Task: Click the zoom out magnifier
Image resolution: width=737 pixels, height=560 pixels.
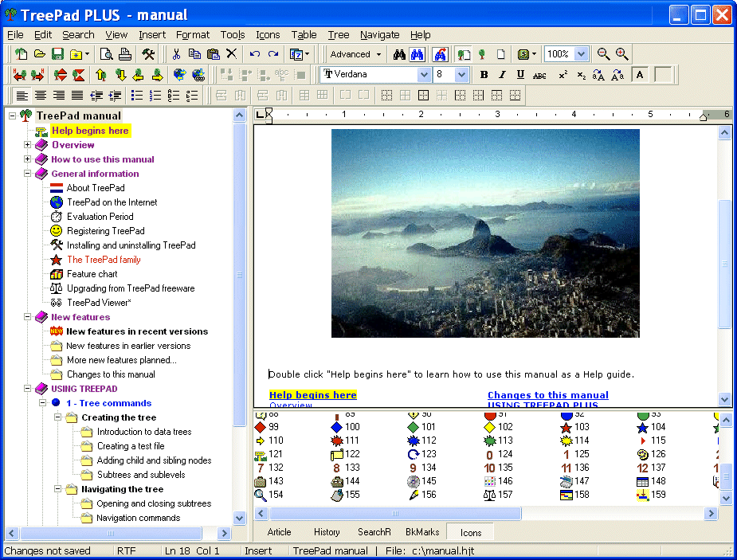Action: click(x=603, y=54)
